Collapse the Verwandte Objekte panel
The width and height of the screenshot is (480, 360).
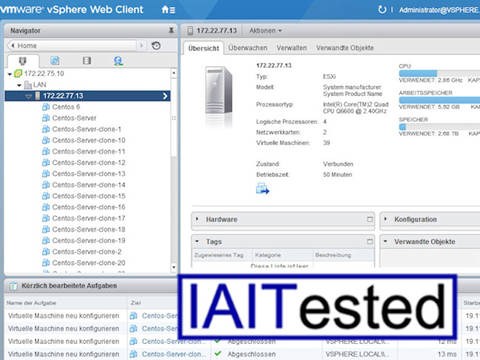click(x=386, y=241)
